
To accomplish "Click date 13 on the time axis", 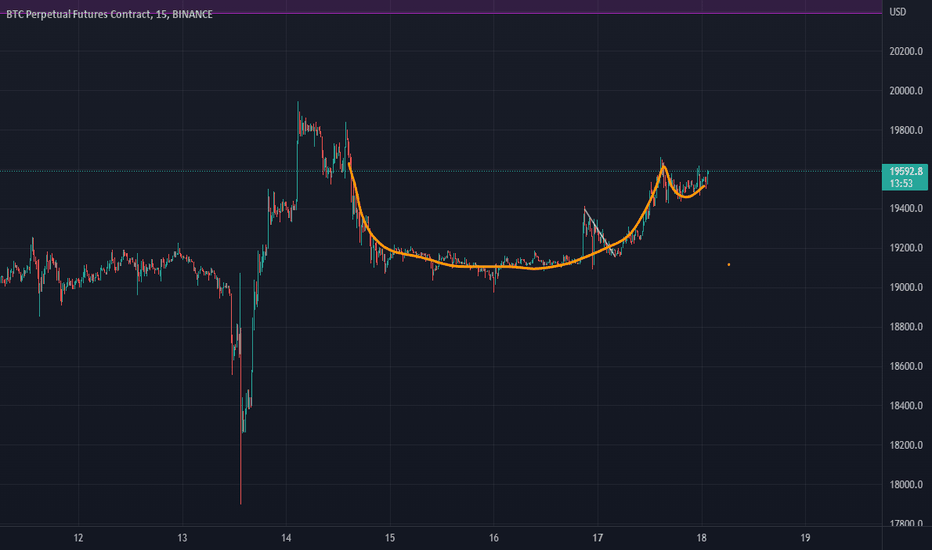I will coord(182,538).
